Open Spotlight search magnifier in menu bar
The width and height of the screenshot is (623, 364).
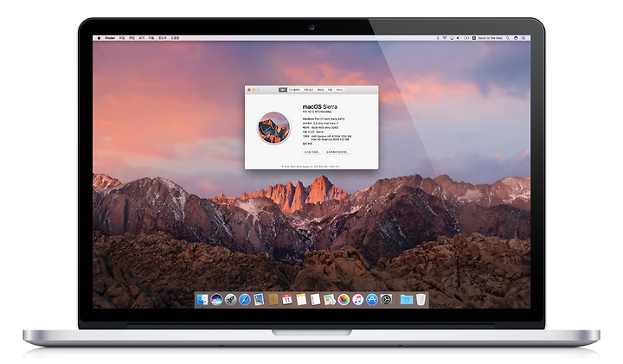[508, 38]
